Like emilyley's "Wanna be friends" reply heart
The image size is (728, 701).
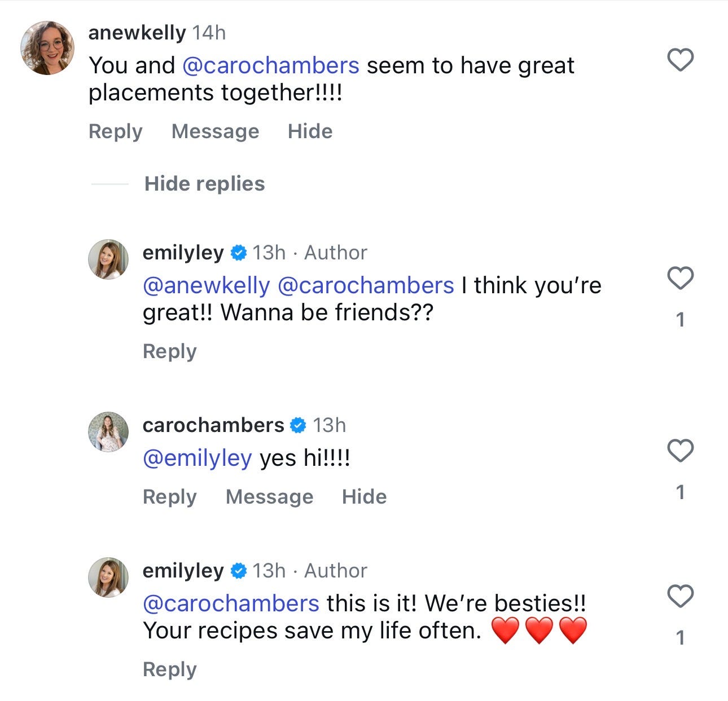point(680,278)
